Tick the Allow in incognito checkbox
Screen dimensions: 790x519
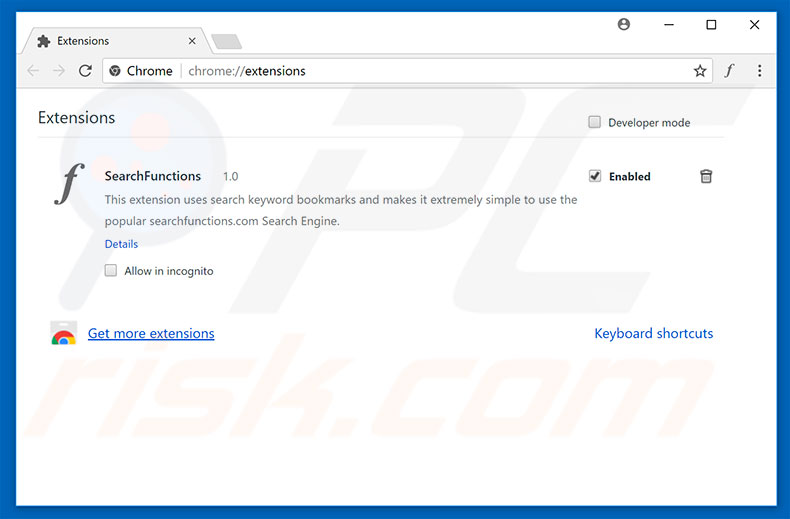tap(111, 271)
